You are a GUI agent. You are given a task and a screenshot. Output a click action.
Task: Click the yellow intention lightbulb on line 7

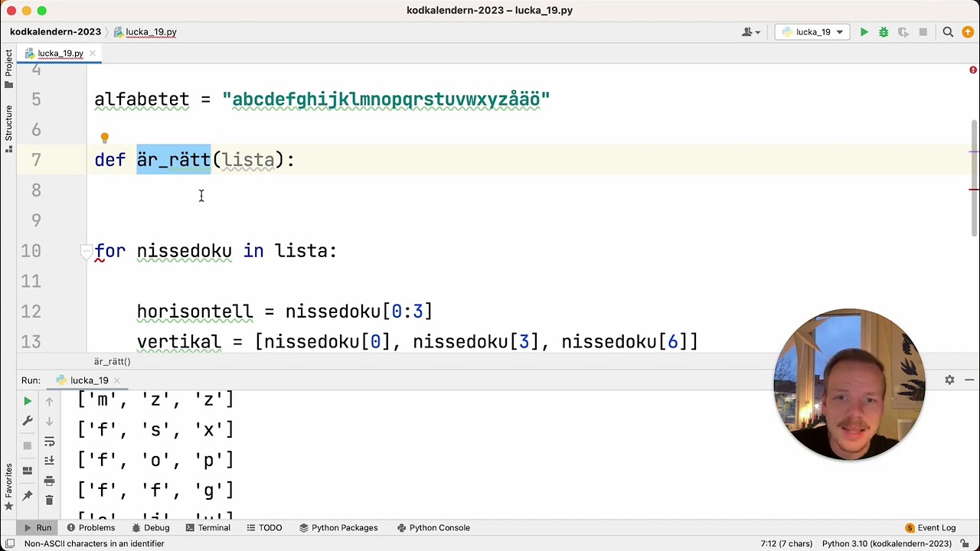coord(105,139)
